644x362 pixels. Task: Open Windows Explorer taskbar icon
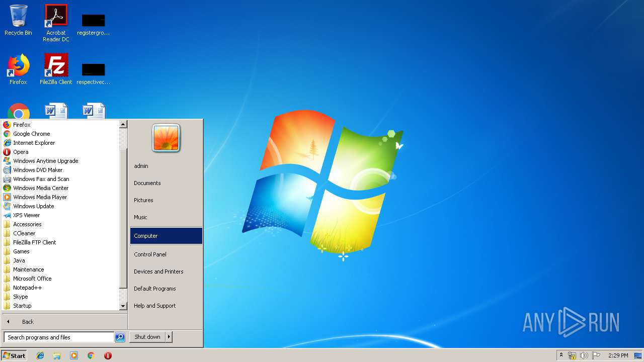pyautogui.click(x=57, y=355)
